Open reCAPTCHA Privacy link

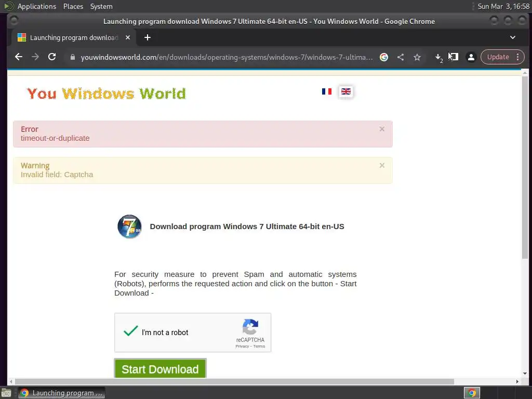click(x=242, y=347)
